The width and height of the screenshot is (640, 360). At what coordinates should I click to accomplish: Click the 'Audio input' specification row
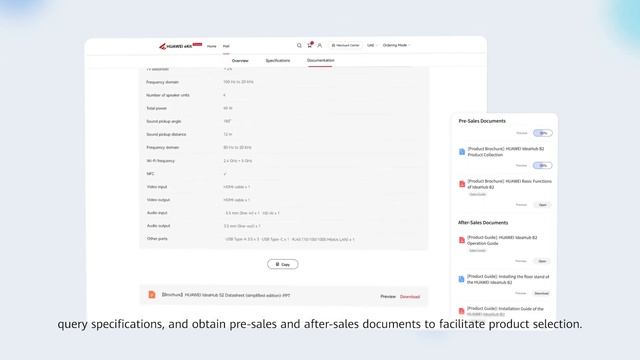tap(284, 213)
